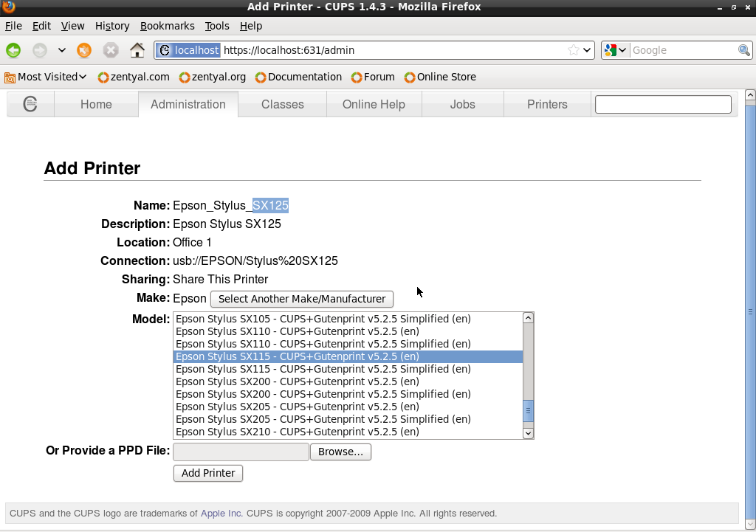Switch to the Printers tab
The image size is (756, 532).
click(547, 105)
